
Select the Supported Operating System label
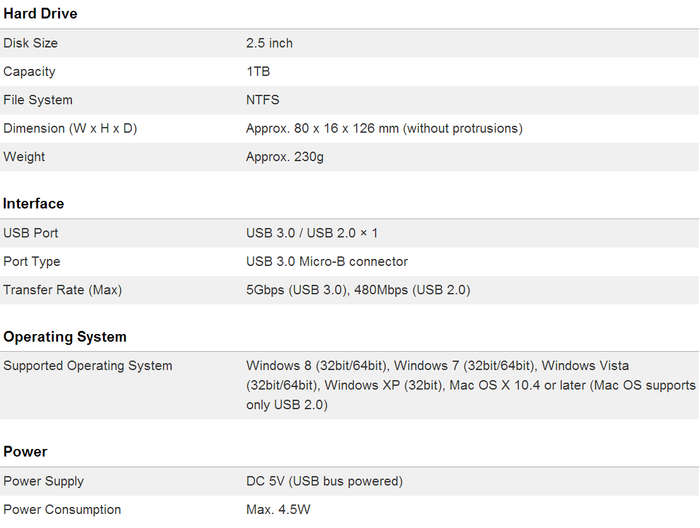coord(88,366)
